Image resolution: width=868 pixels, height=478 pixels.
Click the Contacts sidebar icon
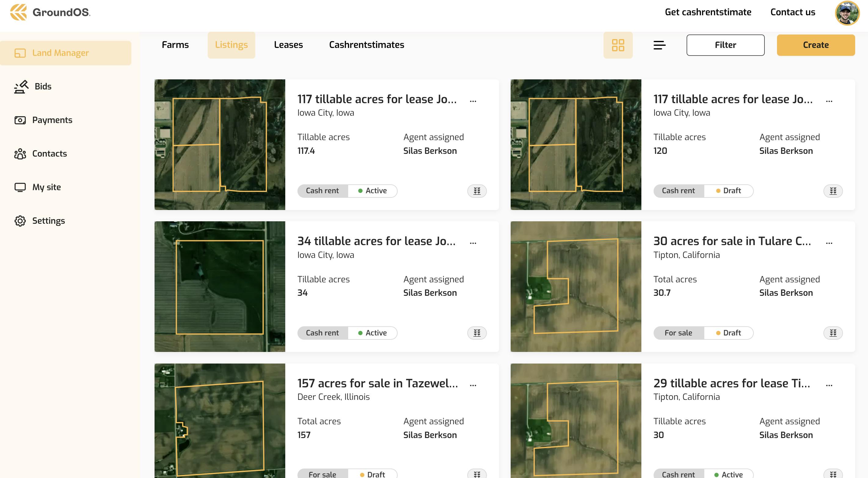(x=20, y=154)
